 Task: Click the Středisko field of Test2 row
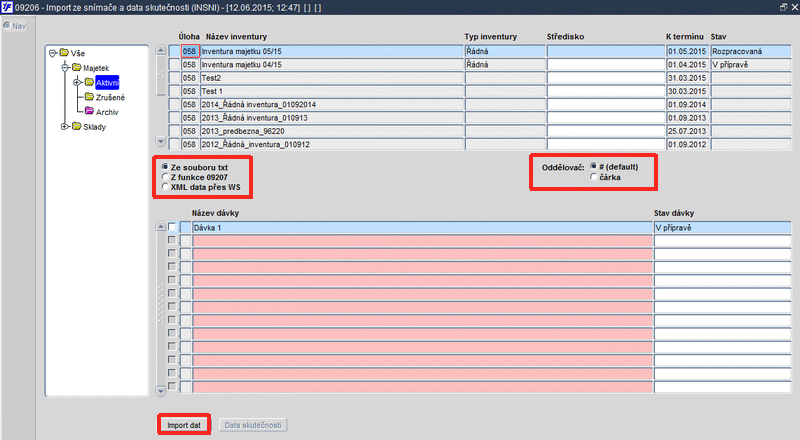coord(606,78)
